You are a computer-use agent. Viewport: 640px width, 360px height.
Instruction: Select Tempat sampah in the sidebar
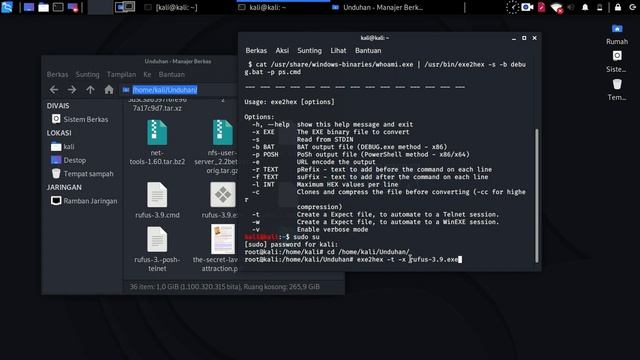82,173
